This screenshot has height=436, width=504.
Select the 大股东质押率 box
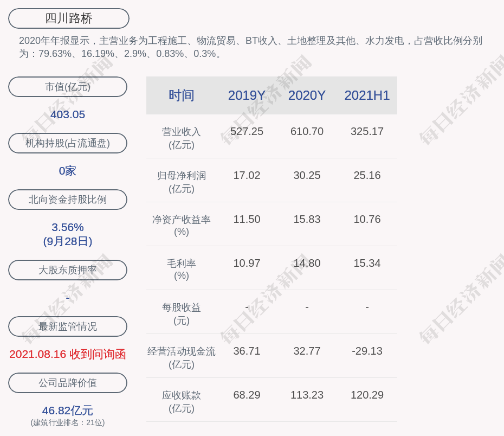coord(67,270)
